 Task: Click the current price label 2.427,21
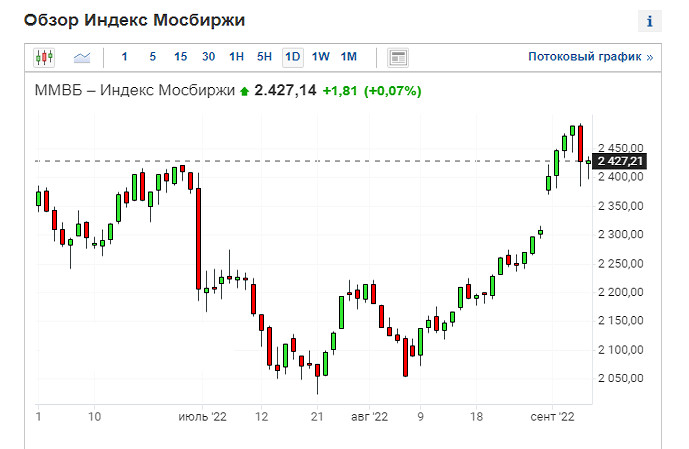pos(620,161)
